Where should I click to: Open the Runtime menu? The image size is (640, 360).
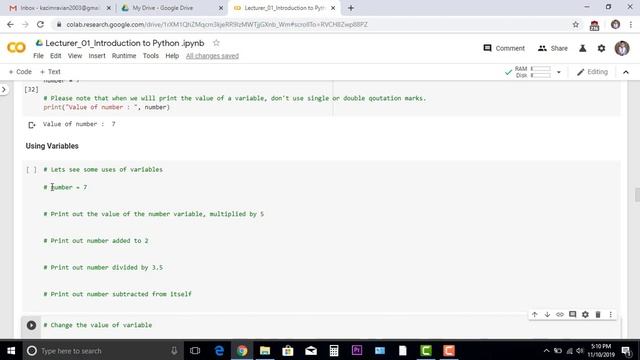pos(124,56)
